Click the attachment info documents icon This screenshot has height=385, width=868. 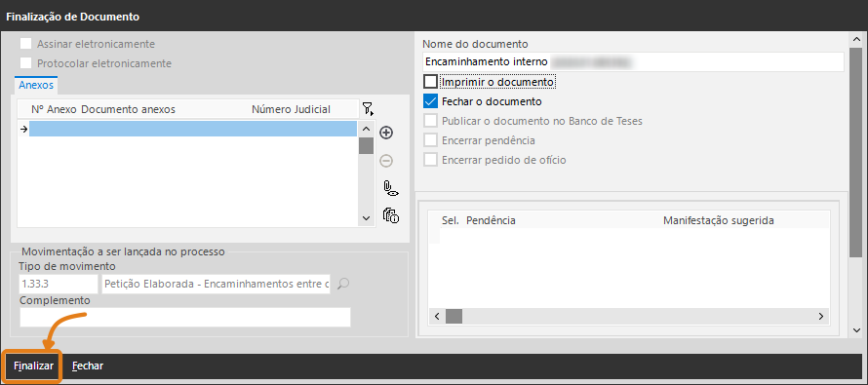pyautogui.click(x=391, y=215)
